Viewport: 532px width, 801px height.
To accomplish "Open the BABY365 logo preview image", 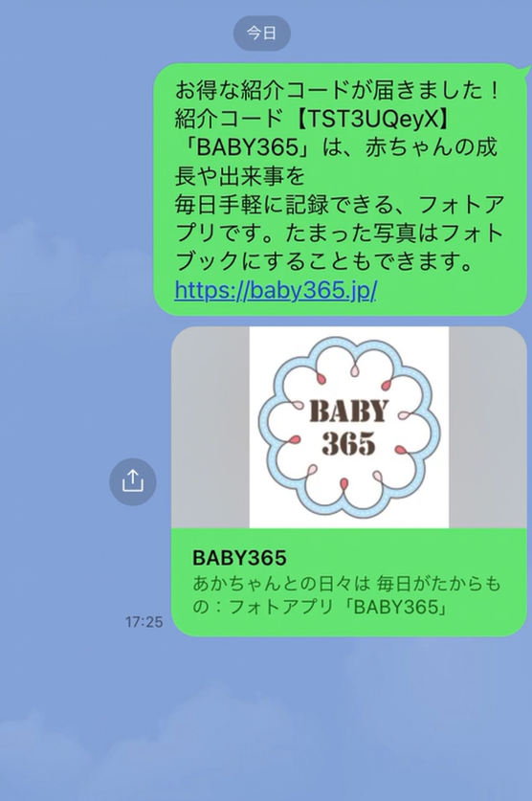I will click(x=348, y=427).
